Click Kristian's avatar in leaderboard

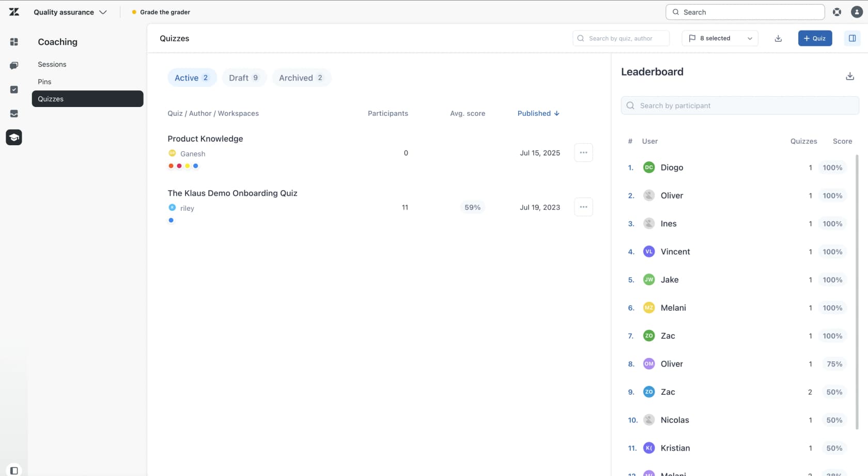coord(649,448)
